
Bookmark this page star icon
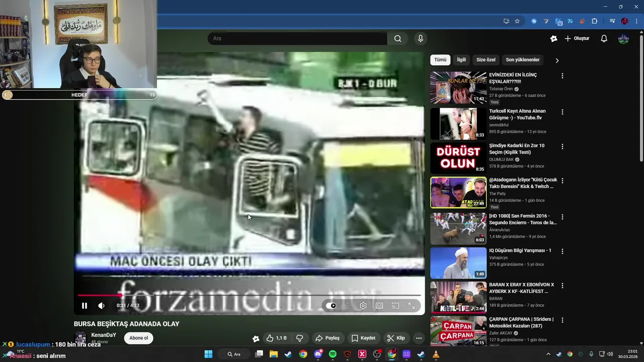pos(517,21)
